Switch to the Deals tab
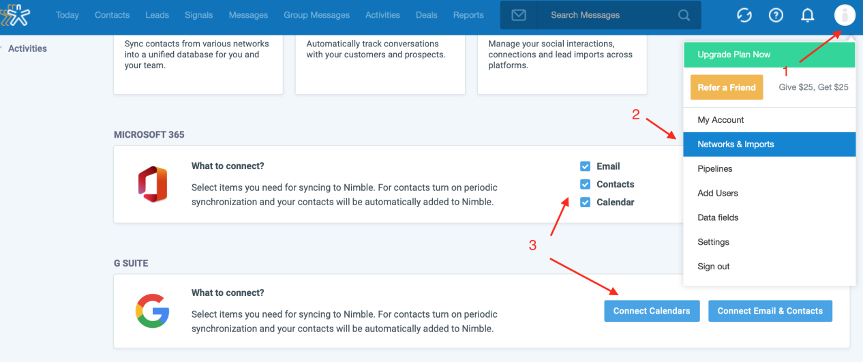This screenshot has width=864, height=362. click(x=426, y=15)
